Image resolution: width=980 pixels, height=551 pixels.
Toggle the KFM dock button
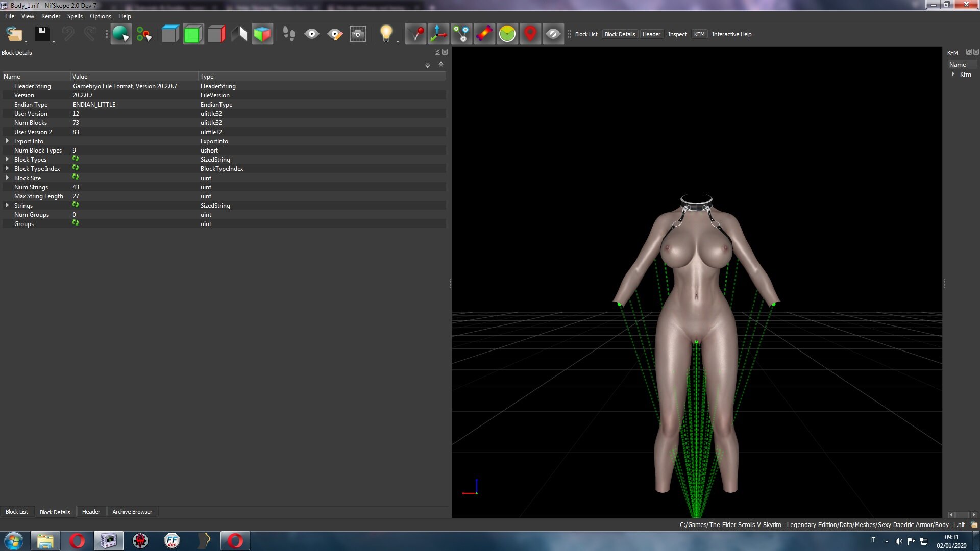pyautogui.click(x=699, y=34)
